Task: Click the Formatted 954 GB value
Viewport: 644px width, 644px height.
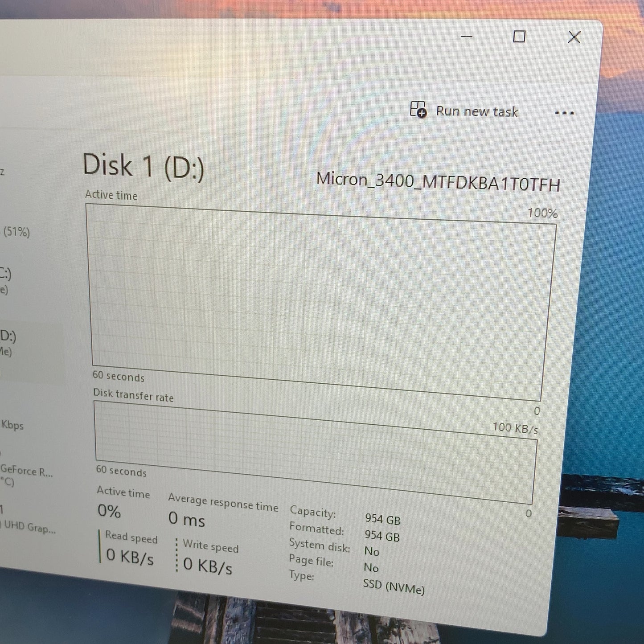Action: click(382, 536)
